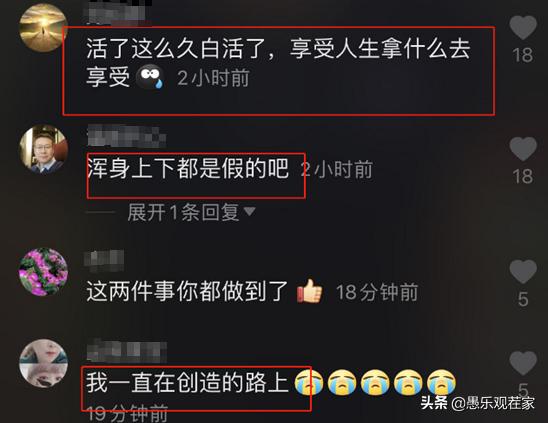Open the golden sunset avatar profile
The width and height of the screenshot is (548, 423).
pyautogui.click(x=43, y=28)
